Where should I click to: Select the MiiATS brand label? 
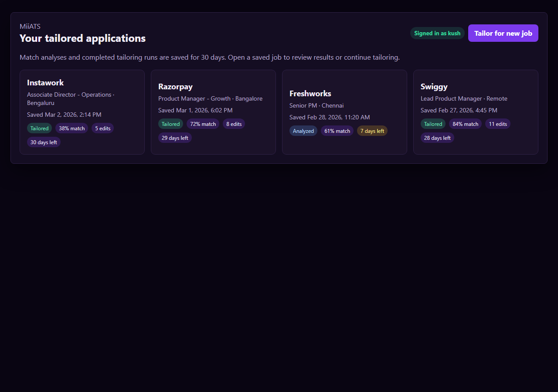[x=30, y=27]
